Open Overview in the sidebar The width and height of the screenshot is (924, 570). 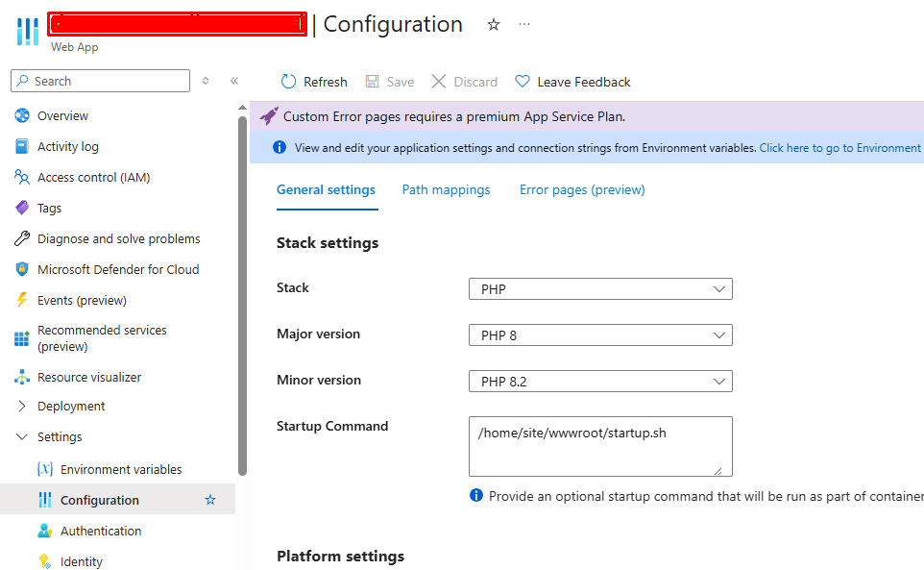point(62,115)
